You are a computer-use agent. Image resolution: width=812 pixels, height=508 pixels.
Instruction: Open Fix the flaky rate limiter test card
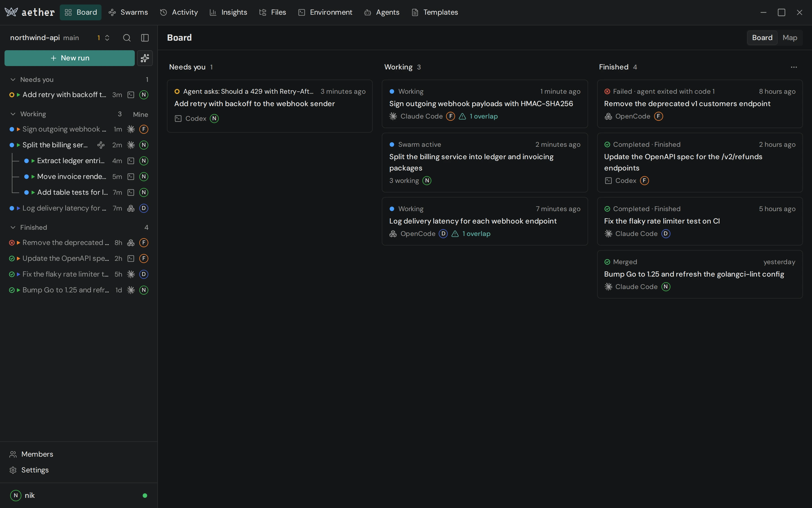point(700,221)
